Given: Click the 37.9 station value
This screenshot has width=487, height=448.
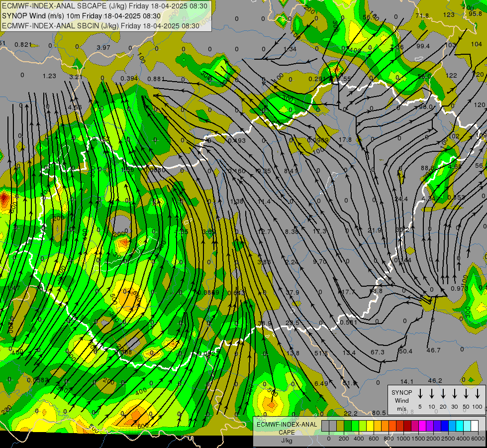Looking at the screenshot, I should click(x=292, y=293).
